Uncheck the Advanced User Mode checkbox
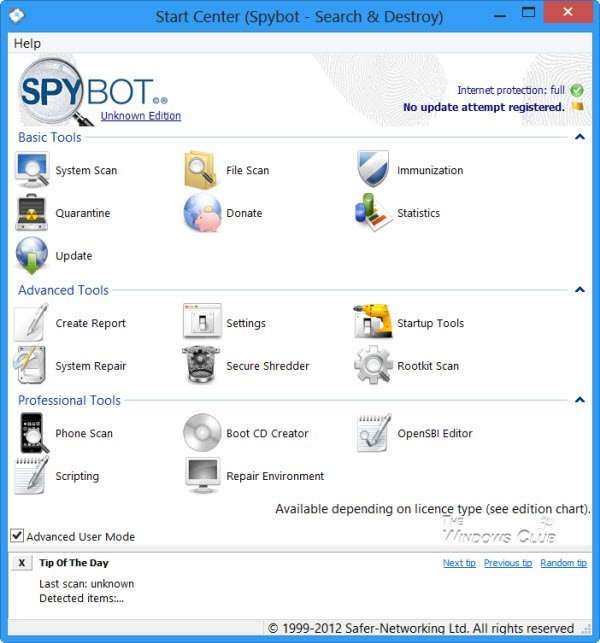The height and width of the screenshot is (643, 600). pyautogui.click(x=17, y=536)
